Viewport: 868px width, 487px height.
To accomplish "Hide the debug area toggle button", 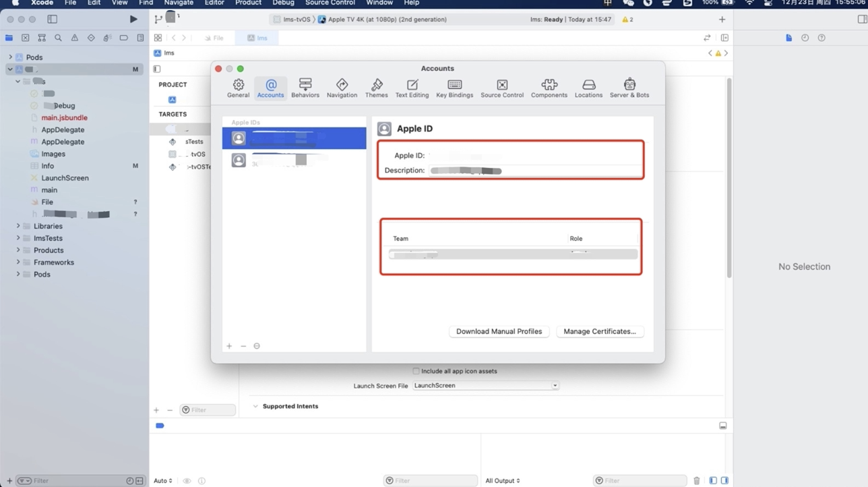I will 722,426.
